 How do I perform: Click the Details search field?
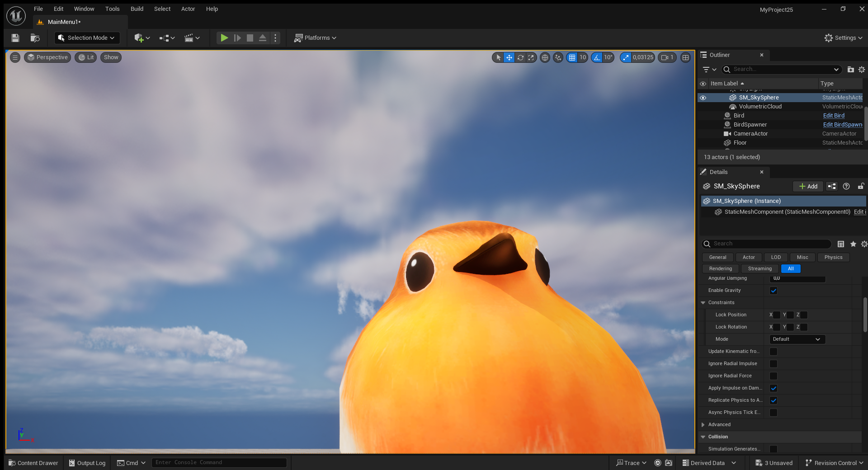click(x=767, y=244)
